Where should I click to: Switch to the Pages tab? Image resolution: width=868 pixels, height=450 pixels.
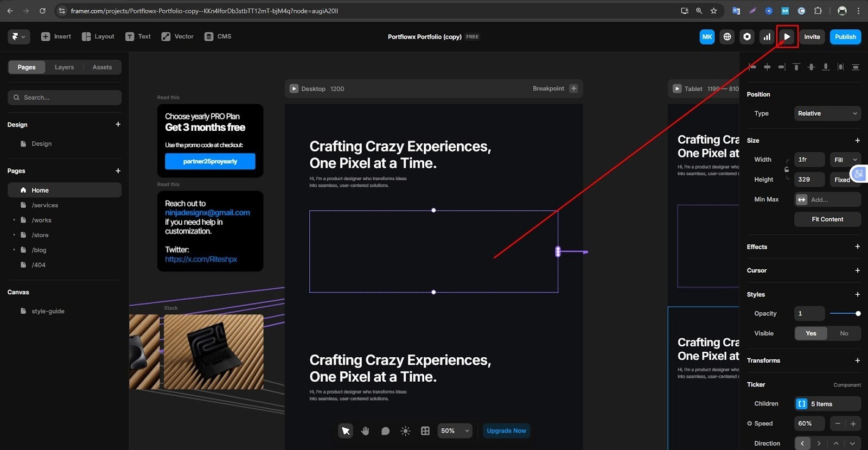(27, 67)
